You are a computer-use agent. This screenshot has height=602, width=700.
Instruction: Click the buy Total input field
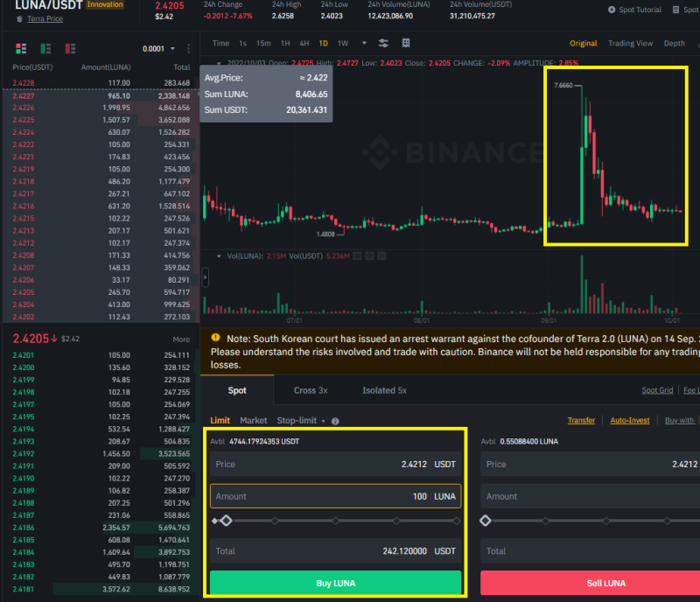tap(335, 550)
